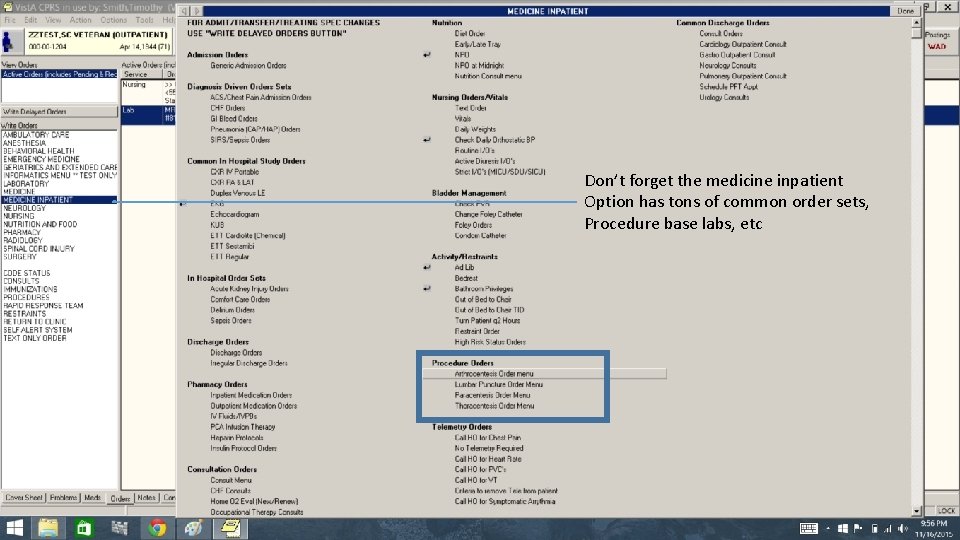Open the Windows Start button

(x=13, y=528)
